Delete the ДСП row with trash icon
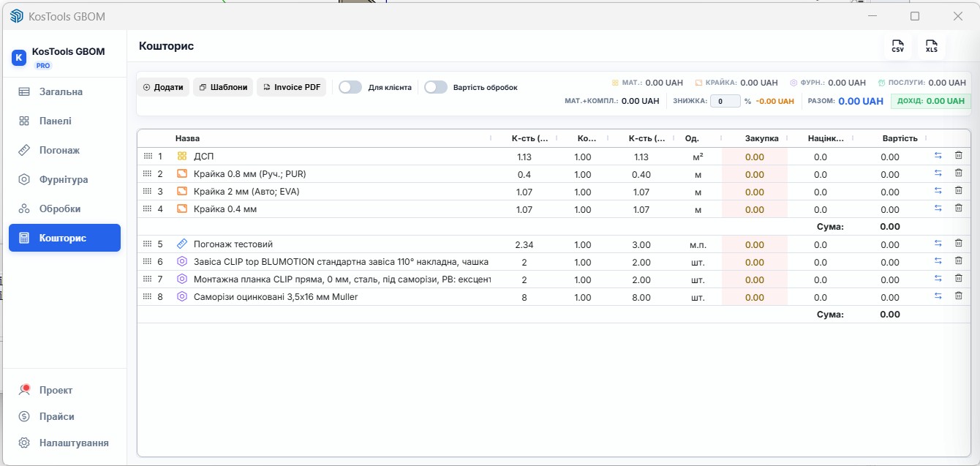Viewport: 980px width, 466px height. point(958,156)
